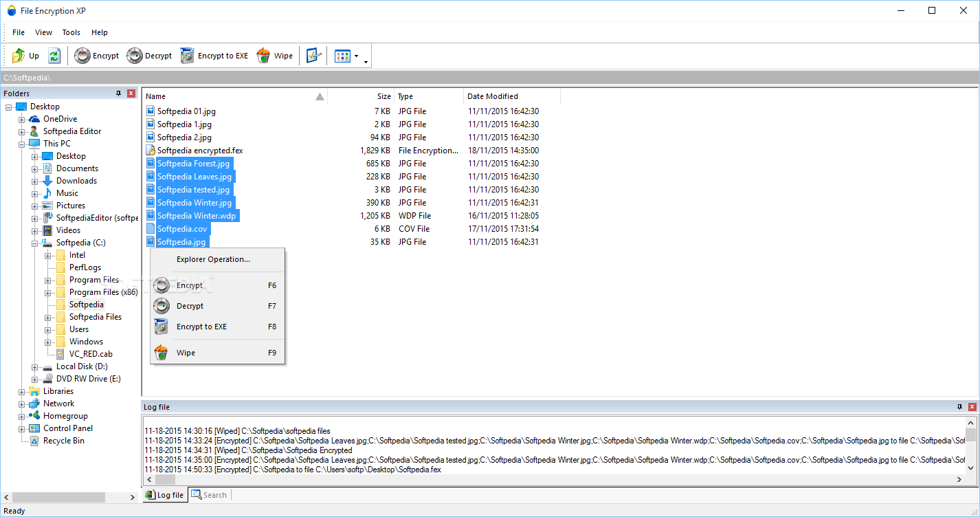Viewport: 980px width, 517px height.
Task: Open the Tools menu
Action: point(71,32)
